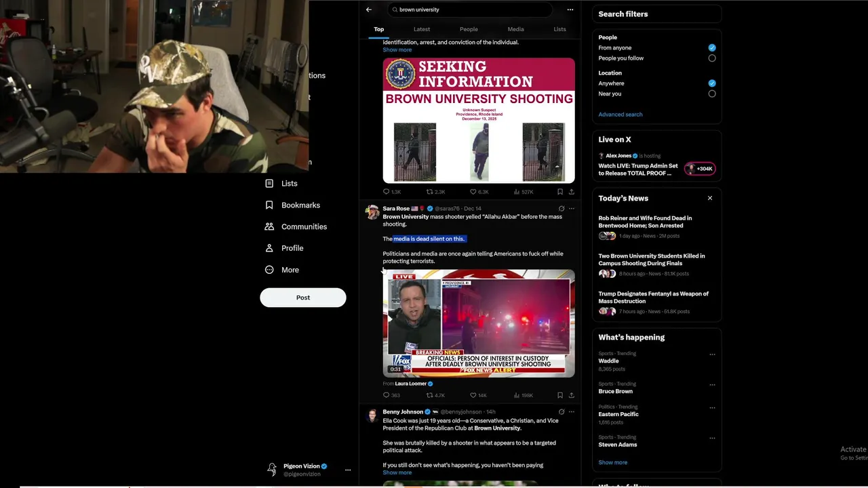Click the search field containing brown university

pyautogui.click(x=469, y=9)
